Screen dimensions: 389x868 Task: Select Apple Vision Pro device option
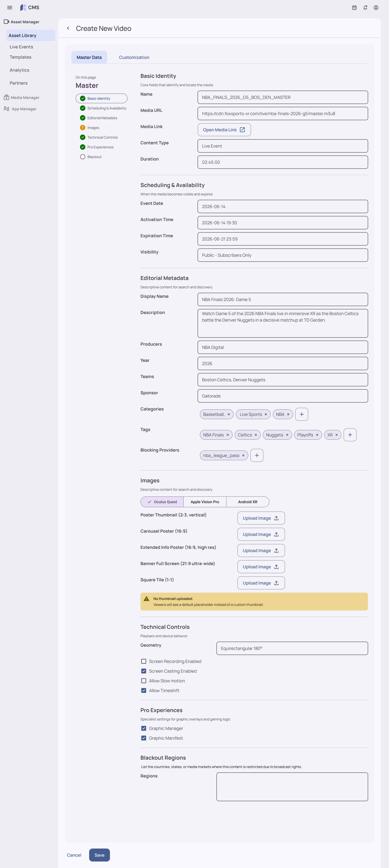pos(205,502)
